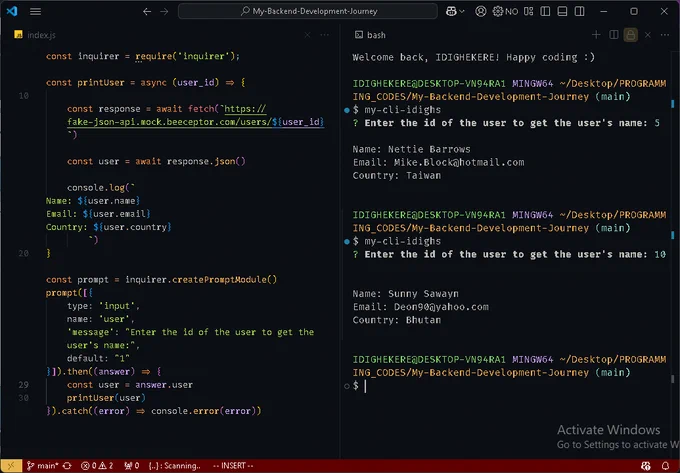Click line number 29 in the gutter

(x=24, y=385)
